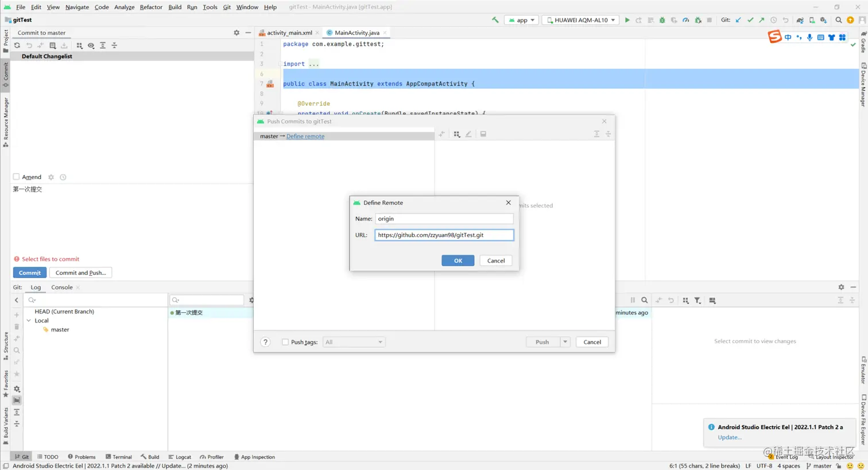Click Collapse All icon in Commit panel
Screen dimensions: 868x470
tap(114, 45)
